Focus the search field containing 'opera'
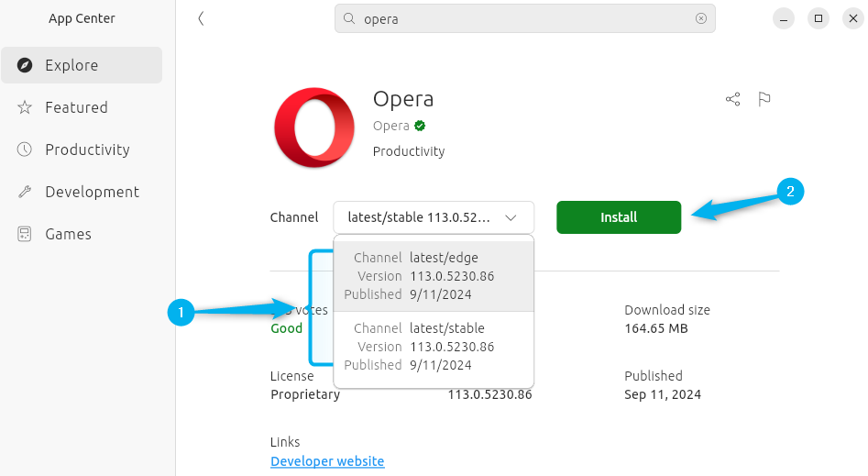The image size is (868, 476). [522, 18]
